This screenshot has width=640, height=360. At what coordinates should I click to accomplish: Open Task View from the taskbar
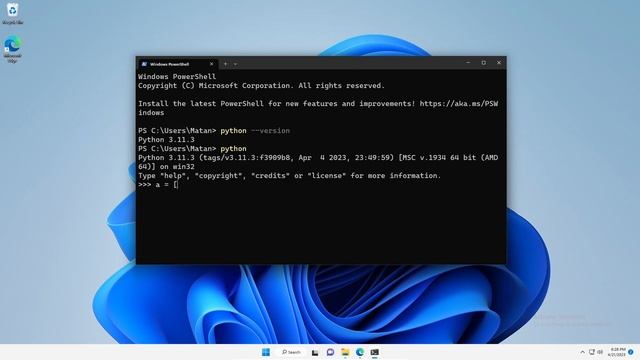click(315, 352)
